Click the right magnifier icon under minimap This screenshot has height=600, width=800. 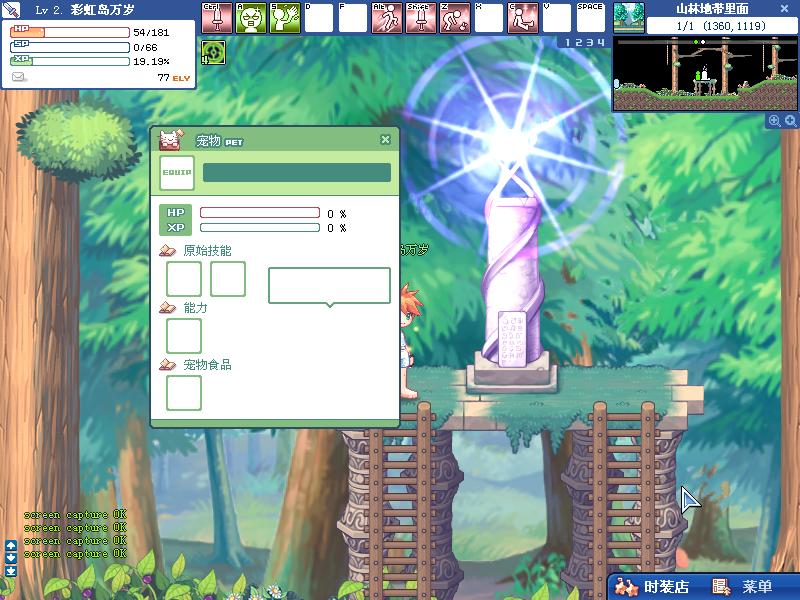pos(790,120)
